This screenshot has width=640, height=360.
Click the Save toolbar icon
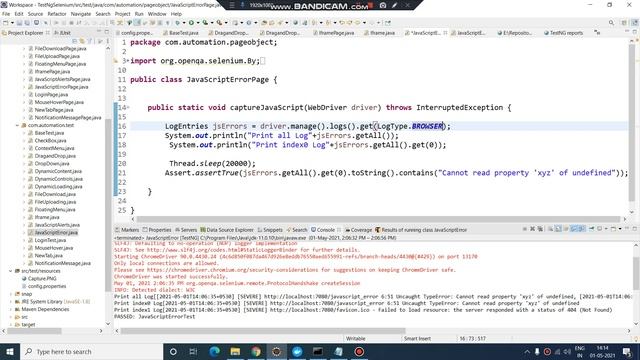click(19, 23)
